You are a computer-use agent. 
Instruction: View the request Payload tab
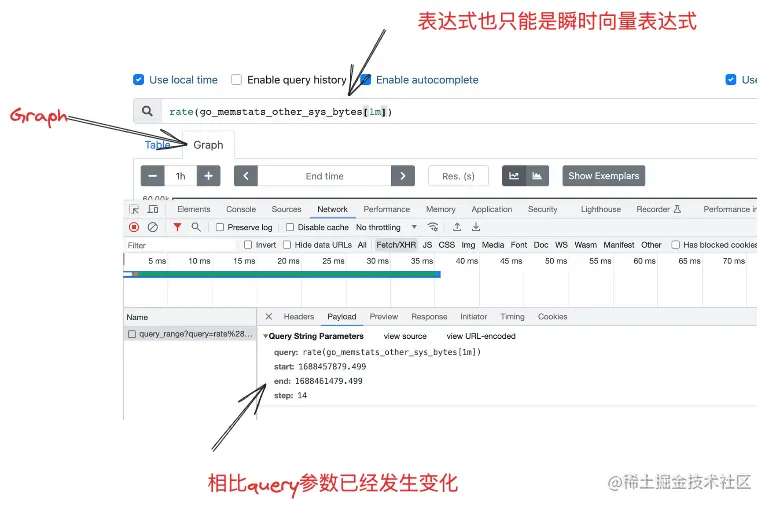(x=342, y=317)
